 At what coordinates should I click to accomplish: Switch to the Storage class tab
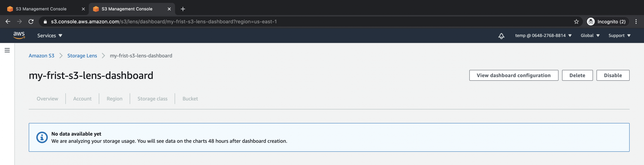pos(152,99)
